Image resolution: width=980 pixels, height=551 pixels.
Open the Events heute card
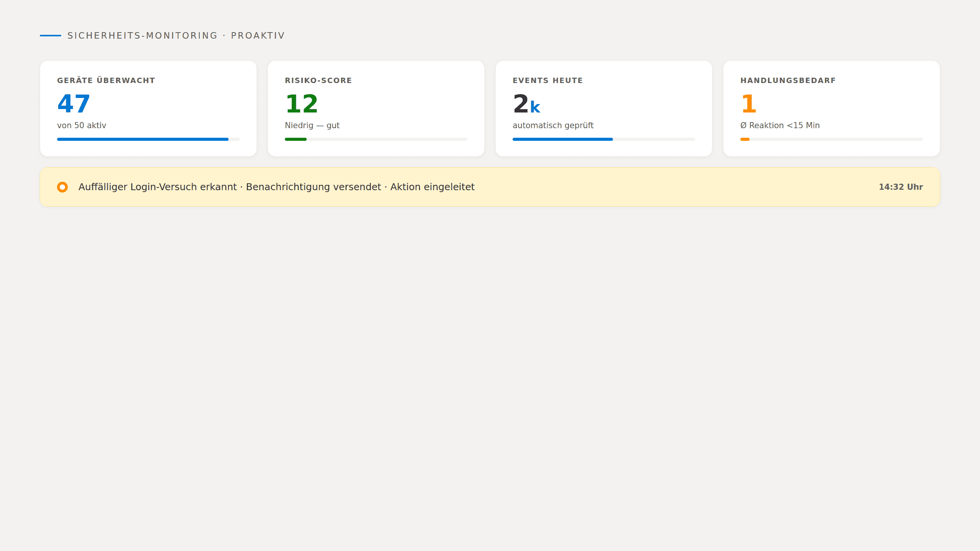click(x=604, y=108)
